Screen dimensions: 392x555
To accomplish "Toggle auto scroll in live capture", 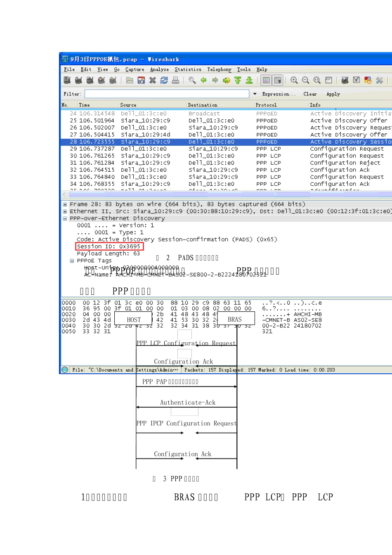I will tap(278, 80).
